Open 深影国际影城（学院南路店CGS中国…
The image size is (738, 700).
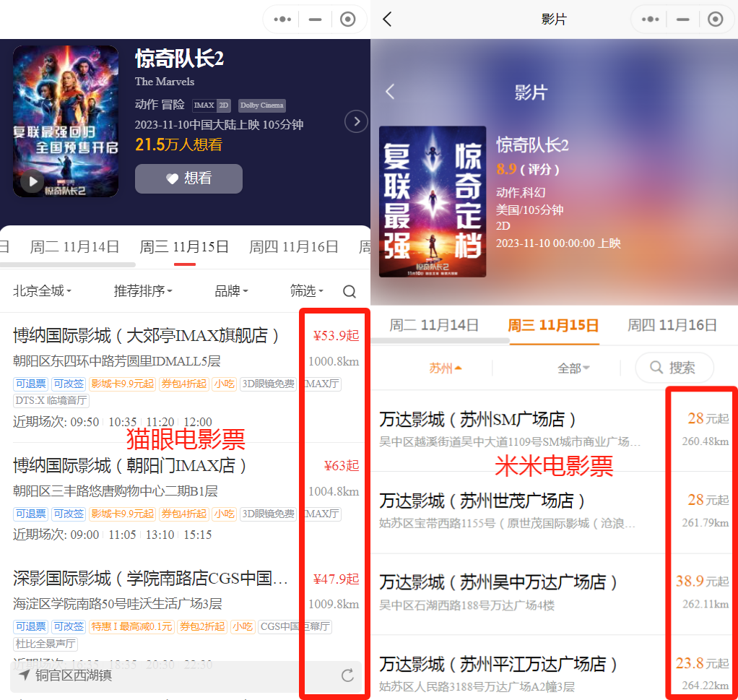[150, 578]
